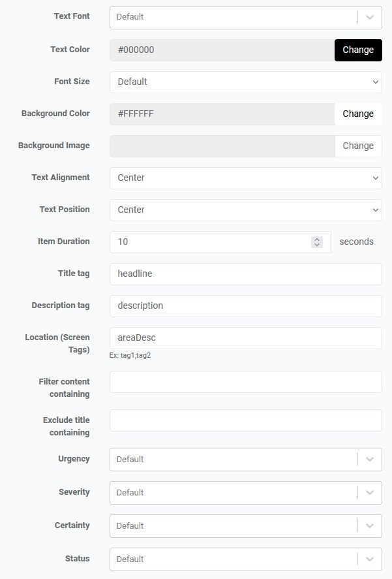Click the Item Duration up stepper arrow

[x=317, y=238]
